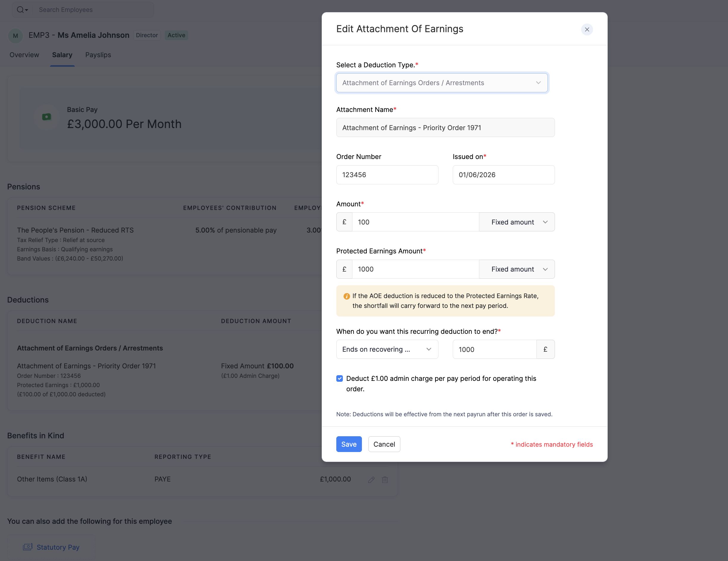
Task: Click the Attachment of Earnings - Priority Order 1971 deduction row
Action: [x=86, y=366]
